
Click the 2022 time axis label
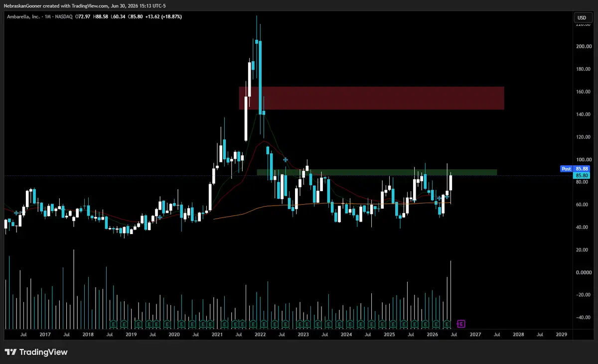[x=260, y=335]
